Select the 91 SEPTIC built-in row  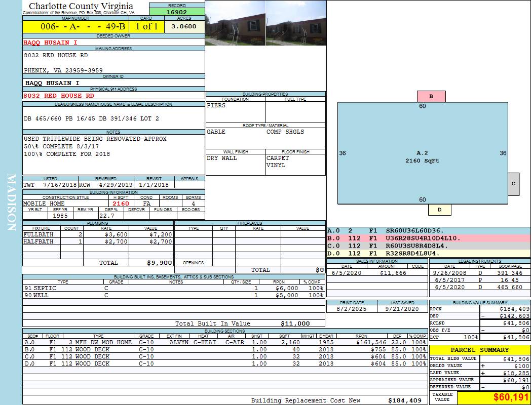[x=172, y=288]
